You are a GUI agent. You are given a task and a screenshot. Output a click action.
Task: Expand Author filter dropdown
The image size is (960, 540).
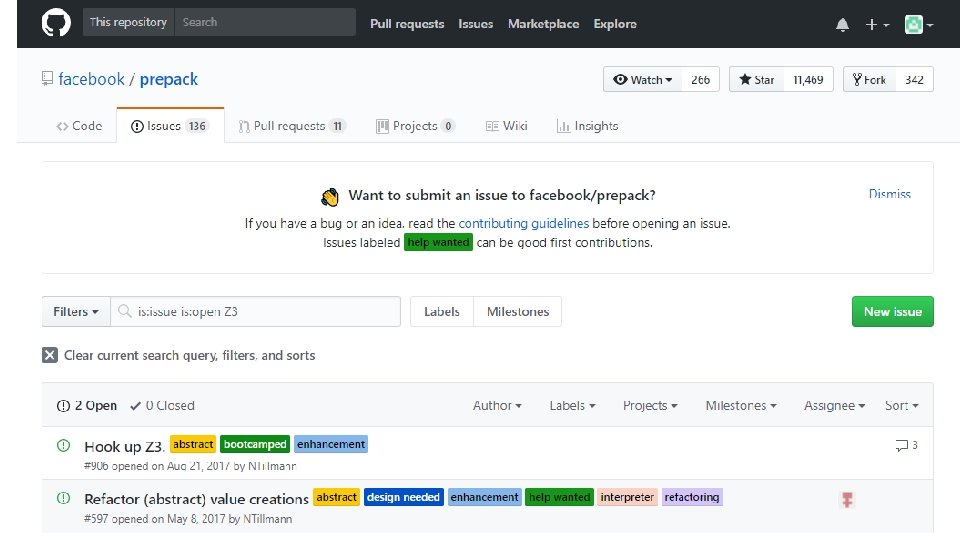coord(497,405)
